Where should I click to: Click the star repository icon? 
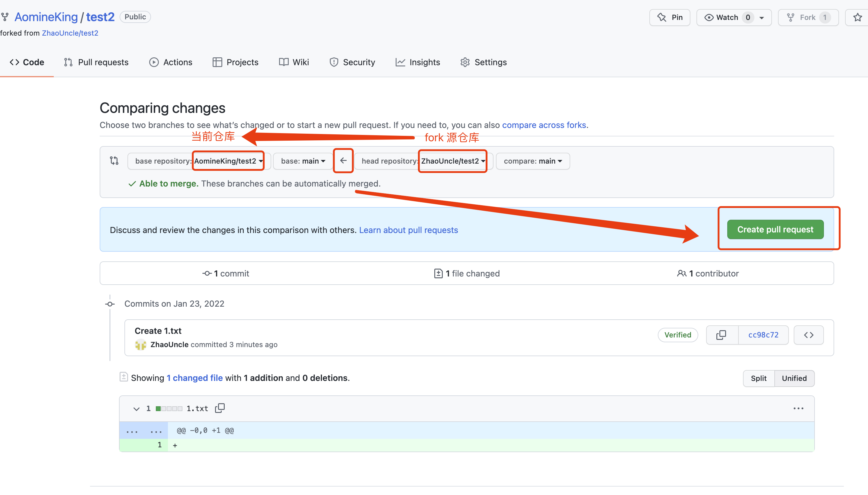coord(857,17)
